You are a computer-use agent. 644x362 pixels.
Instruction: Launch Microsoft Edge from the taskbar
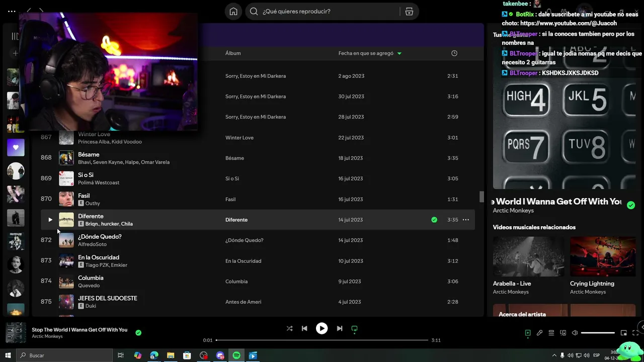click(x=154, y=355)
